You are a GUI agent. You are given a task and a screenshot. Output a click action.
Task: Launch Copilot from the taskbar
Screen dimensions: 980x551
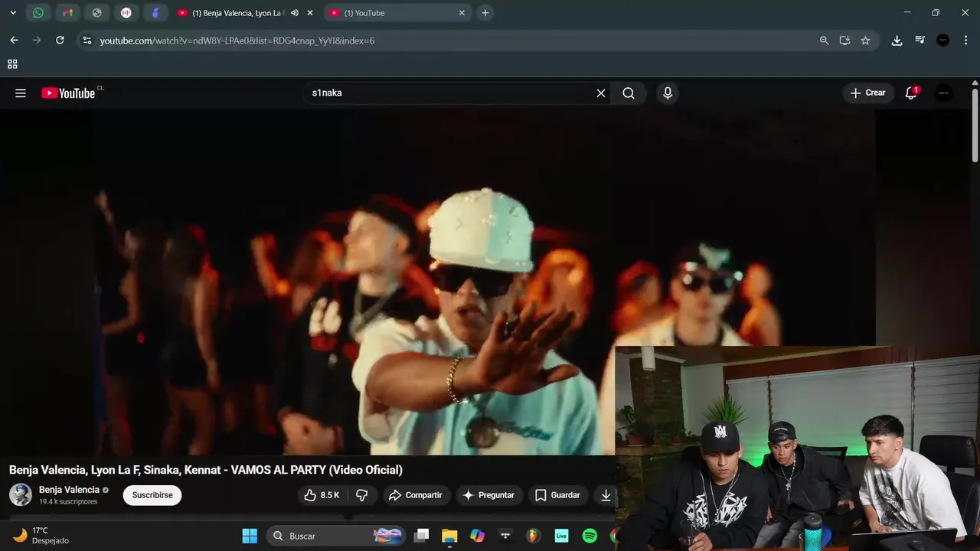[477, 536]
